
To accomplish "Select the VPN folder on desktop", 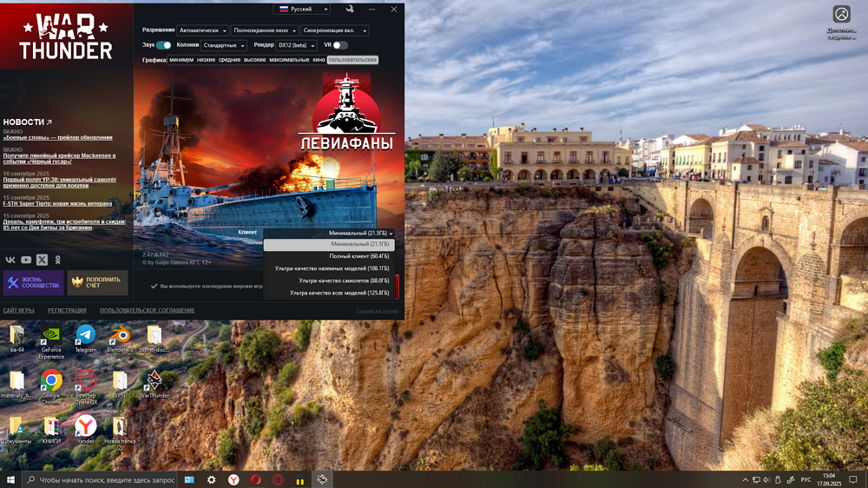I will [120, 384].
